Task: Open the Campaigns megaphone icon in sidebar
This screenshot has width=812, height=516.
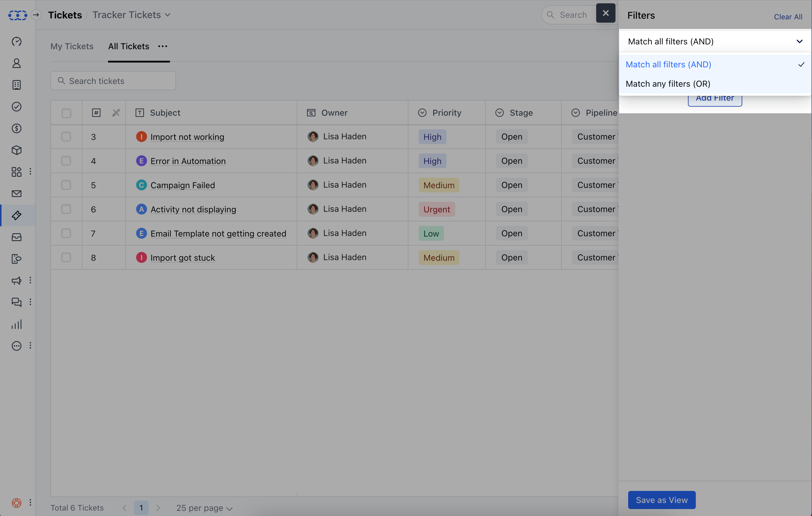Action: click(x=17, y=280)
